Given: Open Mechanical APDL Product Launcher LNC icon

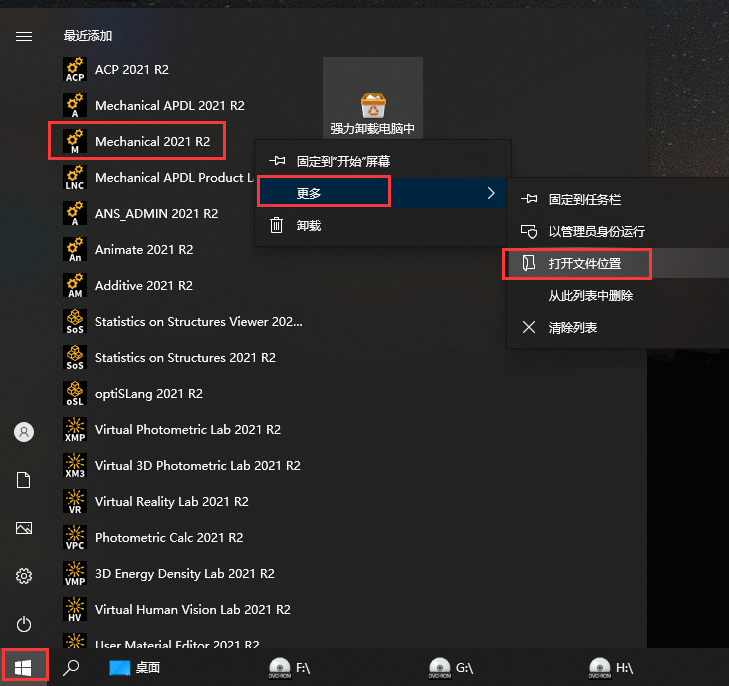Looking at the screenshot, I should (75, 178).
